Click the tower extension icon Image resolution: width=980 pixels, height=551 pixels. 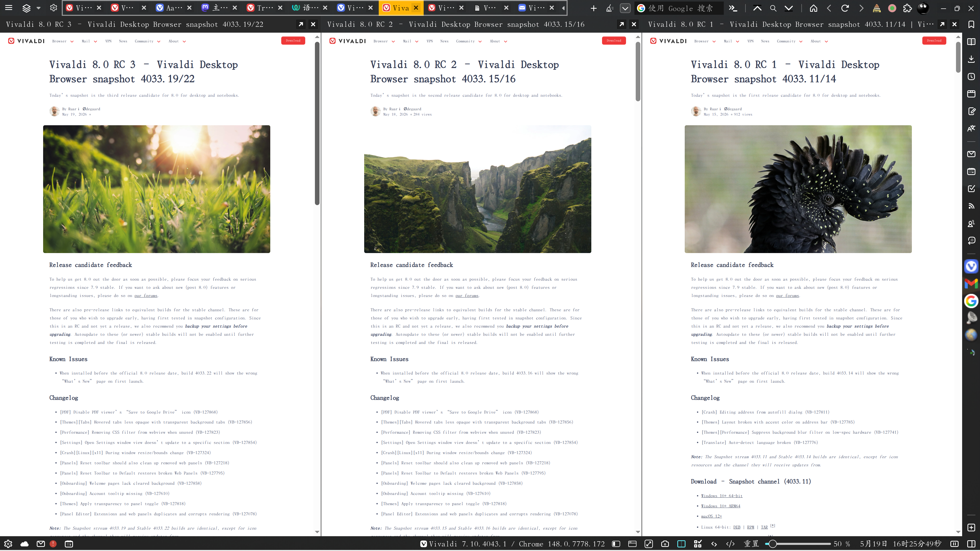(877, 8)
